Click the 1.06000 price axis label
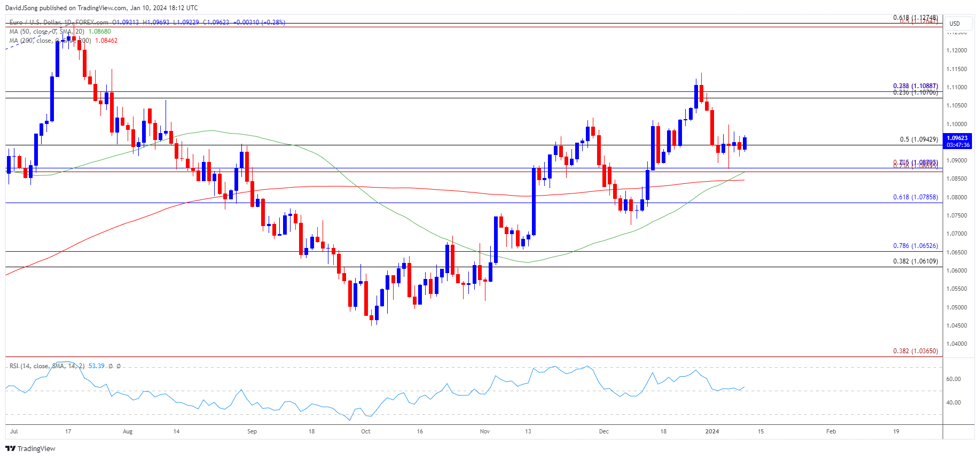Image resolution: width=980 pixels, height=458 pixels. coord(957,270)
